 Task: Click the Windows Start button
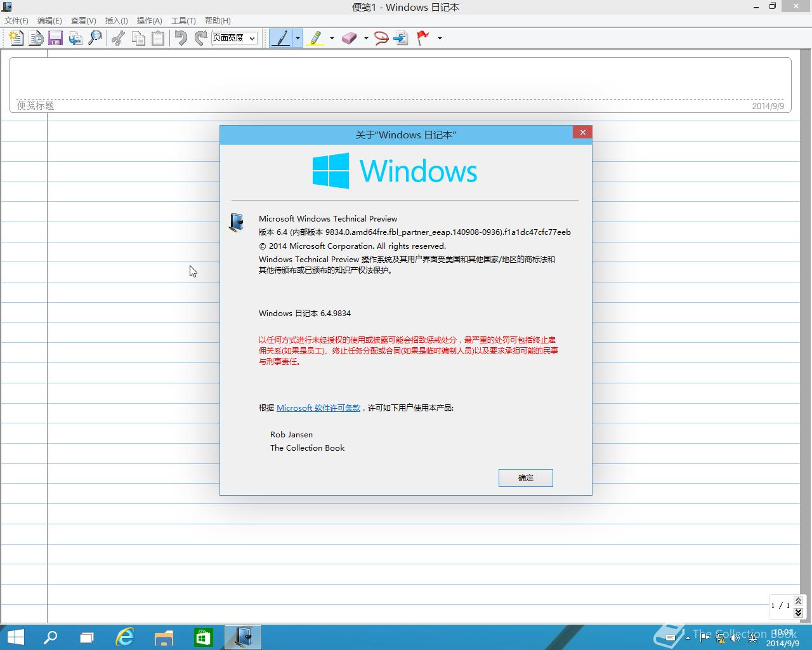pos(15,637)
